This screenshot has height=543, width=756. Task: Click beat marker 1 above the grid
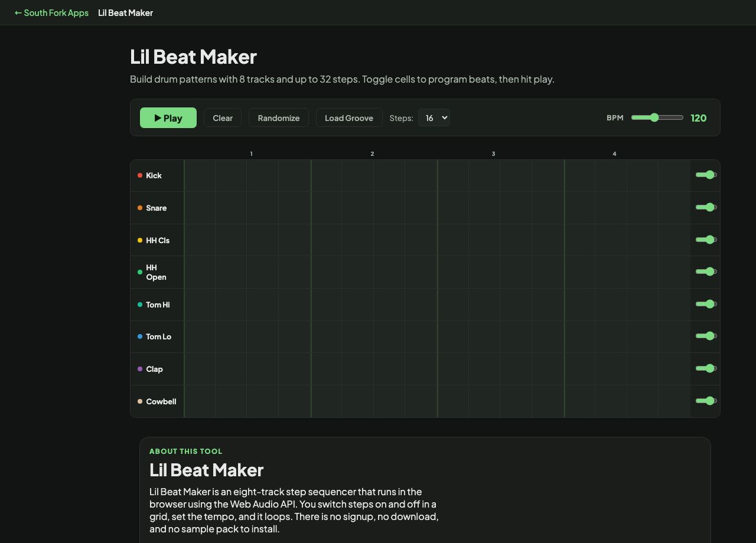pos(251,153)
